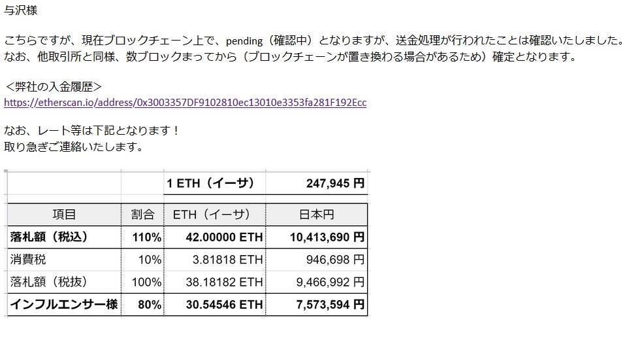Select the 30.54546 ETH cell
This screenshot has width=644, height=346.
215,304
